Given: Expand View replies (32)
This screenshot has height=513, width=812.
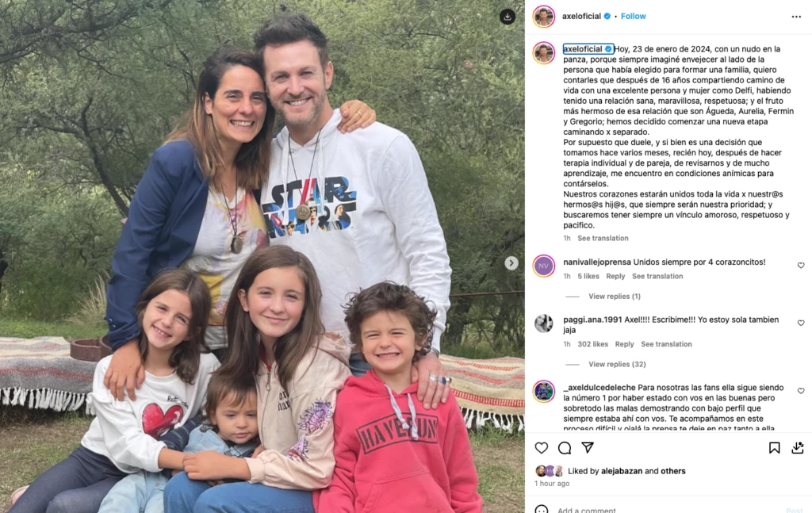Looking at the screenshot, I should [617, 364].
